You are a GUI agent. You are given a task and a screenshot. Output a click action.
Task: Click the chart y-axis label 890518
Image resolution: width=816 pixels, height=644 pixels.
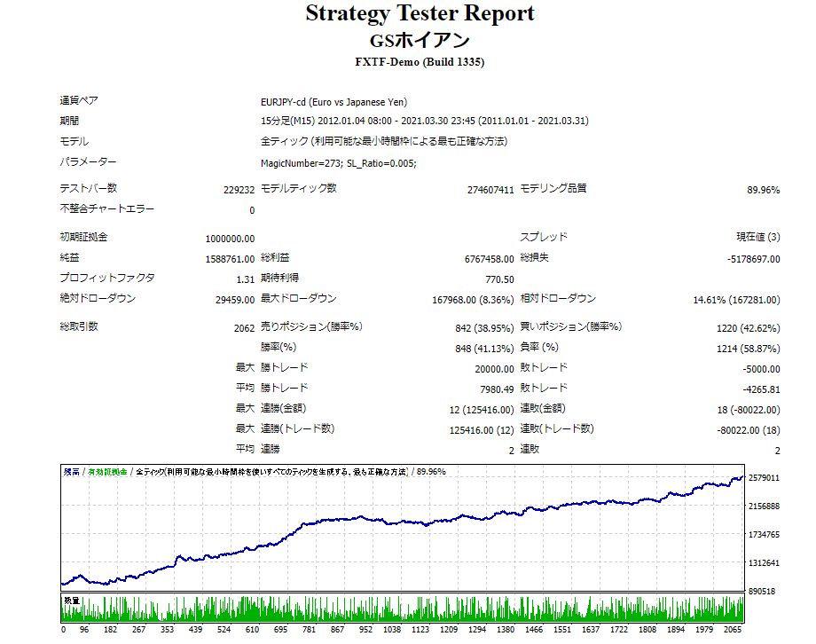[x=762, y=592]
